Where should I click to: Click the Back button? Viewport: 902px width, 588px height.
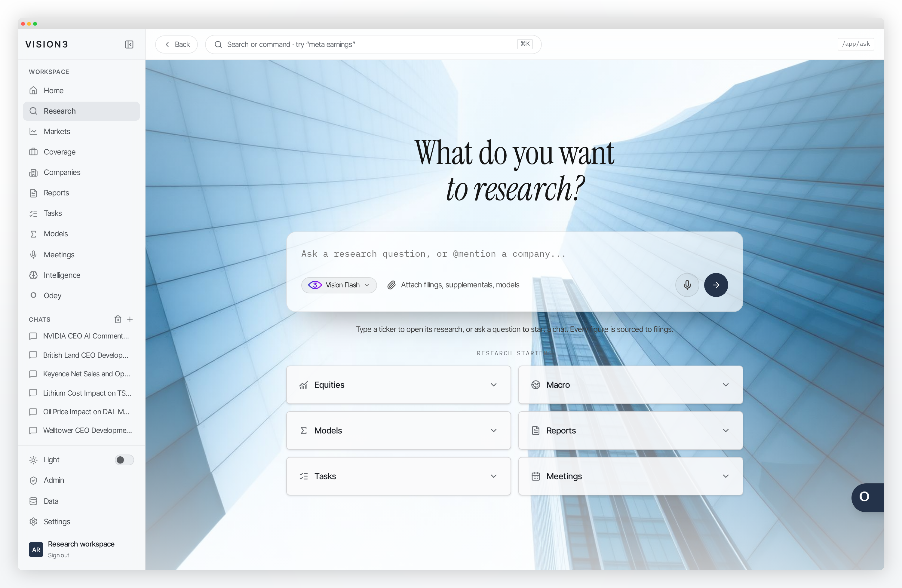tap(176, 44)
